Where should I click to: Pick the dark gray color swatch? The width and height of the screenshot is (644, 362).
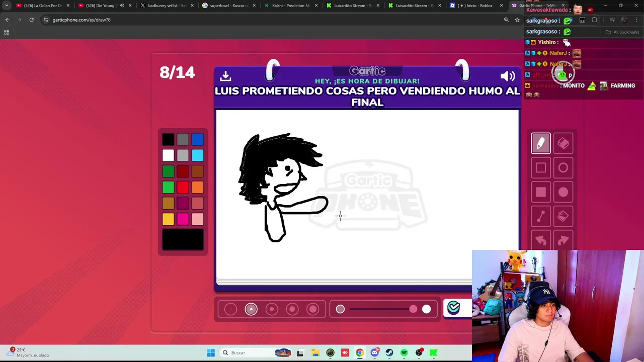click(183, 139)
